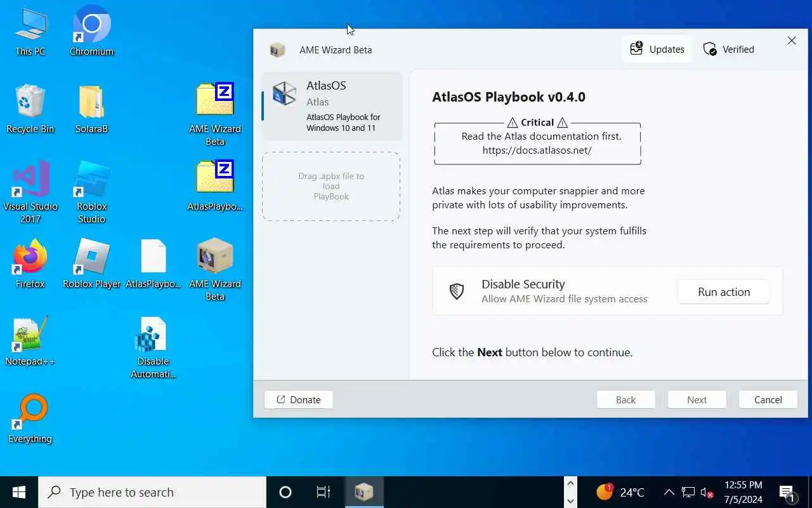812x508 pixels.
Task: Open Cortana circle on the taskbar
Action: (285, 492)
